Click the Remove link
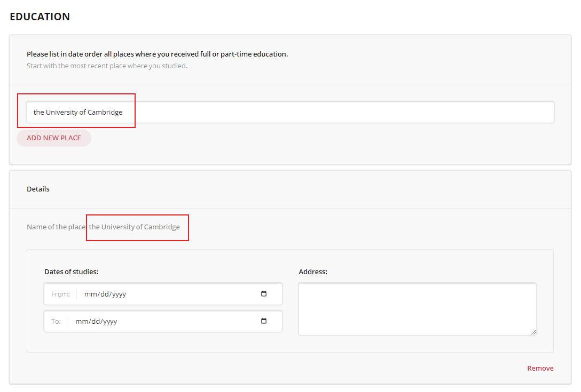The image size is (581, 392). pos(540,368)
